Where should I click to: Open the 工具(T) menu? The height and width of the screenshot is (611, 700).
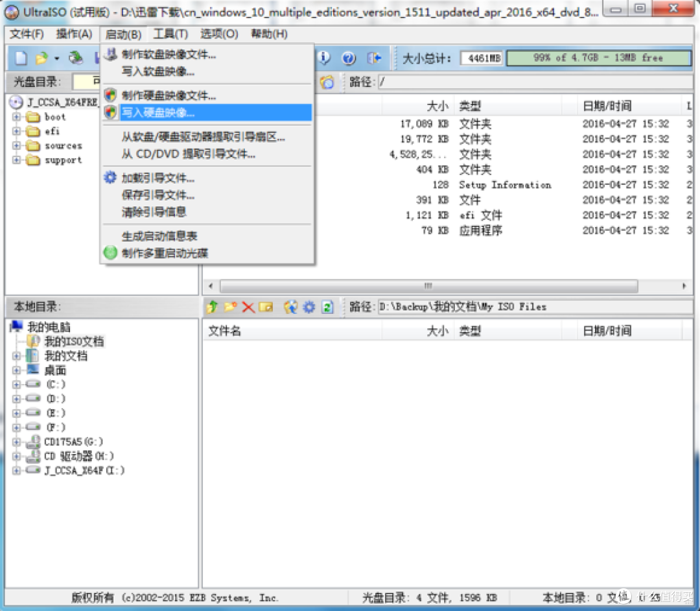tap(170, 34)
